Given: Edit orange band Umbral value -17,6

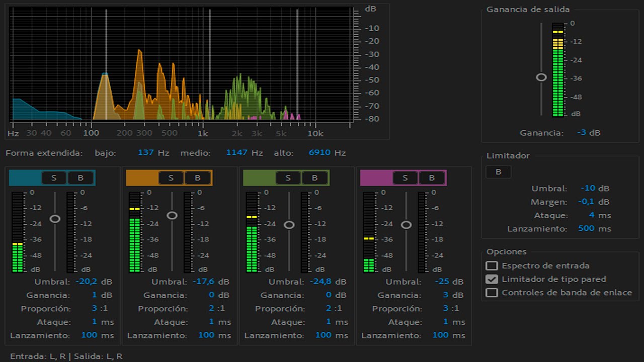Looking at the screenshot, I should click(204, 282).
